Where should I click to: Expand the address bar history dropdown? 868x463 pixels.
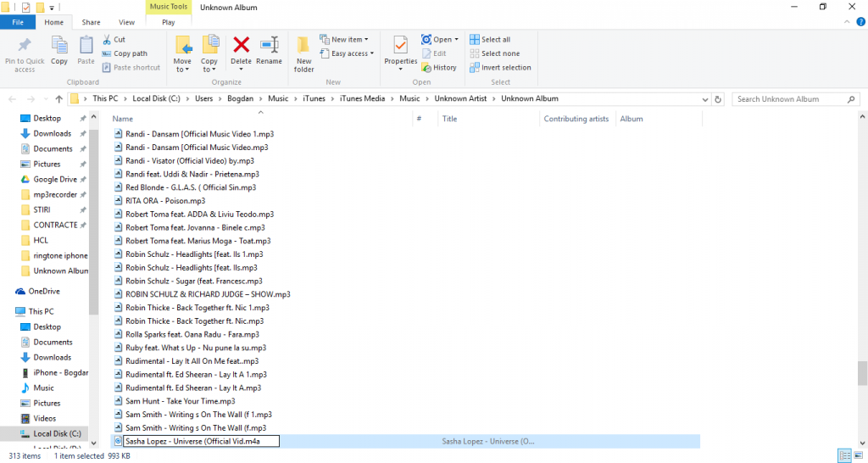(x=704, y=100)
